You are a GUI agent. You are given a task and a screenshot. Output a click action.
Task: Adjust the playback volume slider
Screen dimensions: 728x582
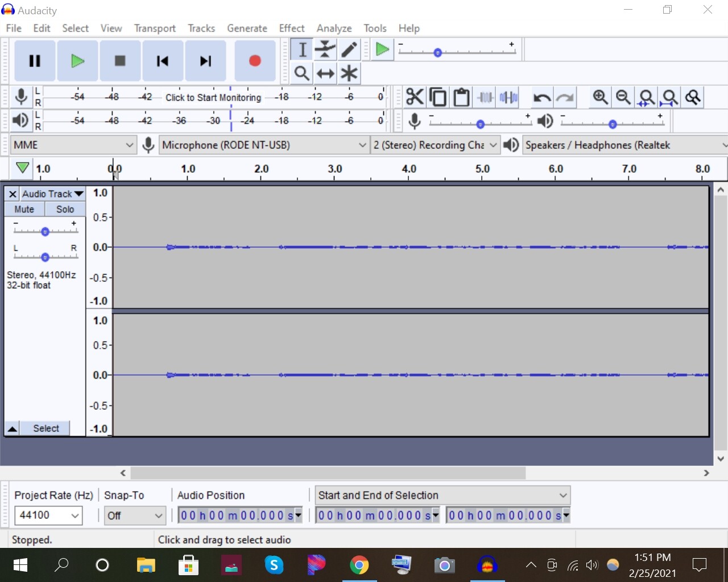pos(612,123)
